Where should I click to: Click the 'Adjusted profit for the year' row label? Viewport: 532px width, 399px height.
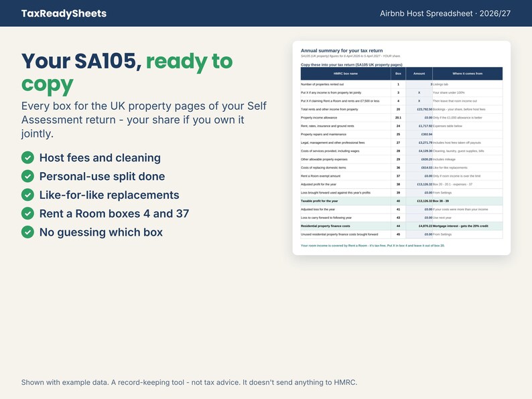click(318, 184)
